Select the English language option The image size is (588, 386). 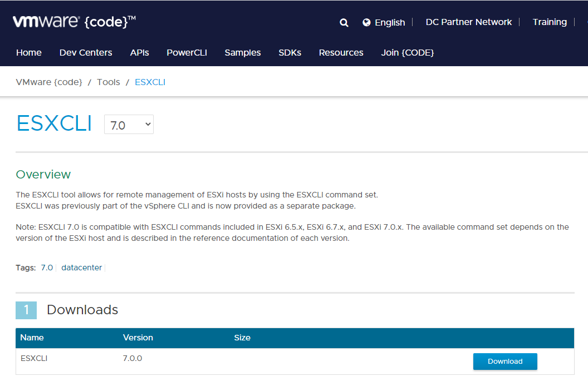click(390, 22)
